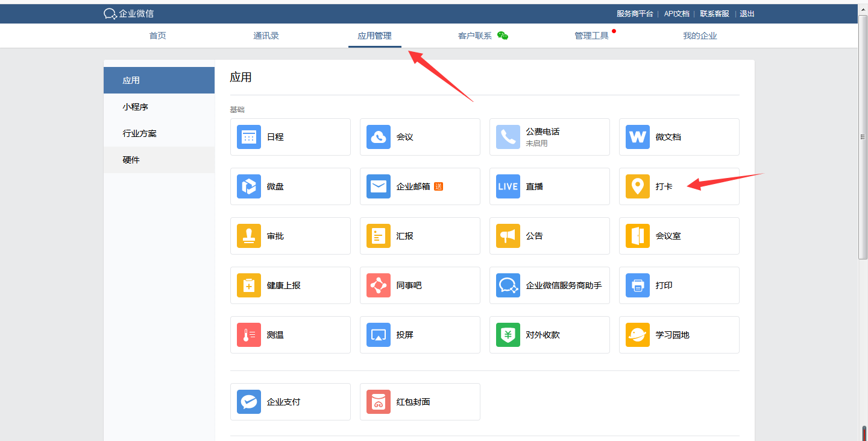Click the 送 badge on 企业邮箱
This screenshot has height=441, width=868.
[x=438, y=186]
